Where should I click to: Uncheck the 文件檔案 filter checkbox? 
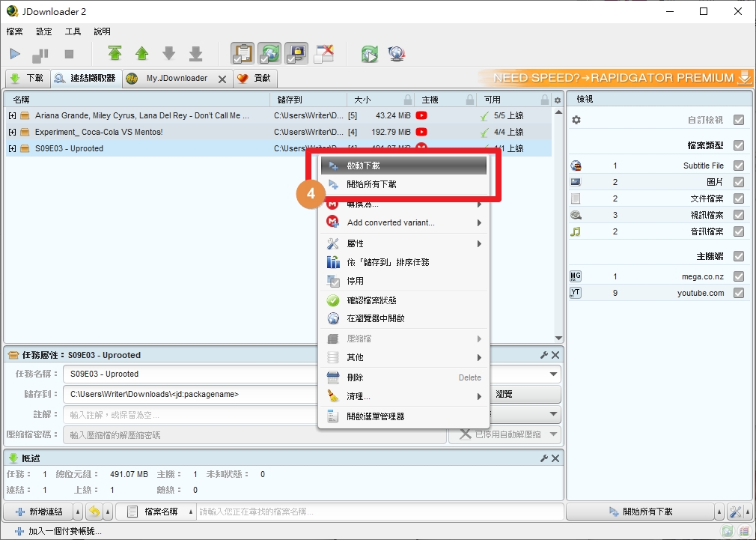click(x=739, y=198)
